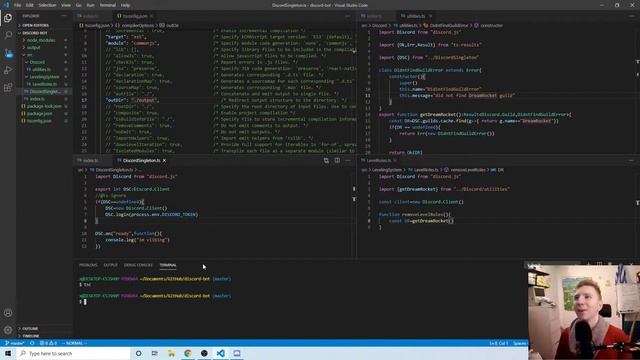Viewport: 640px width, 360px height.
Task: Open the View menu
Action: pyautogui.click(x=66, y=5)
